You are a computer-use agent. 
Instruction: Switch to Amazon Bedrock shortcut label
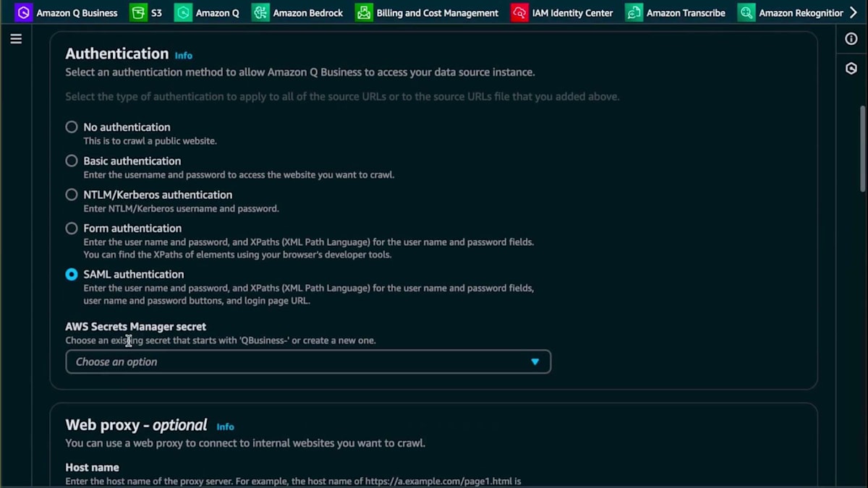(x=308, y=13)
